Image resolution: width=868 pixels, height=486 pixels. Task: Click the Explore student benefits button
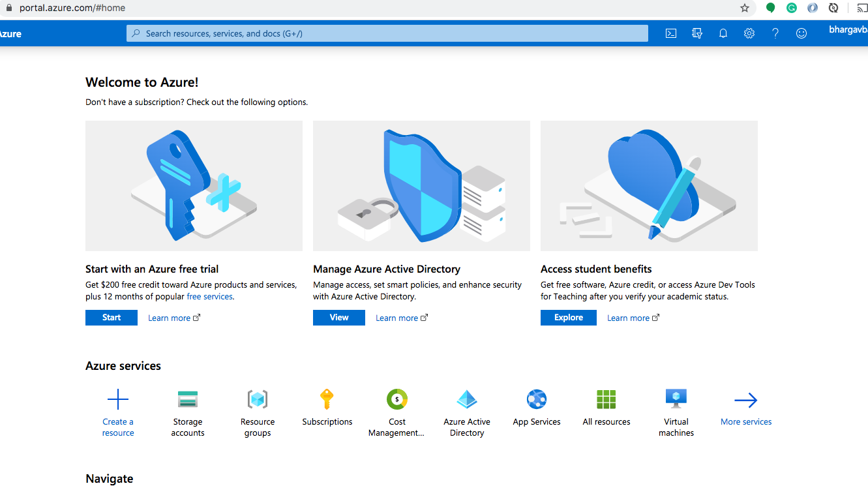click(x=569, y=318)
